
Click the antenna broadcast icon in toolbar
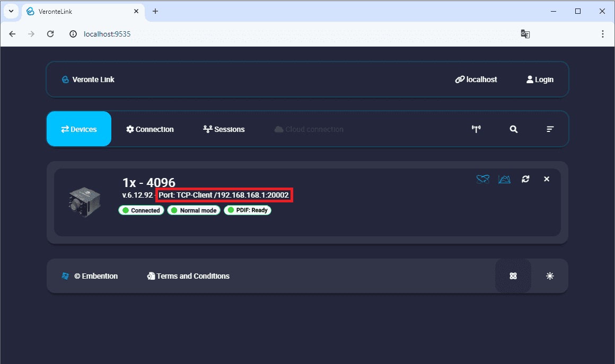pyautogui.click(x=476, y=129)
